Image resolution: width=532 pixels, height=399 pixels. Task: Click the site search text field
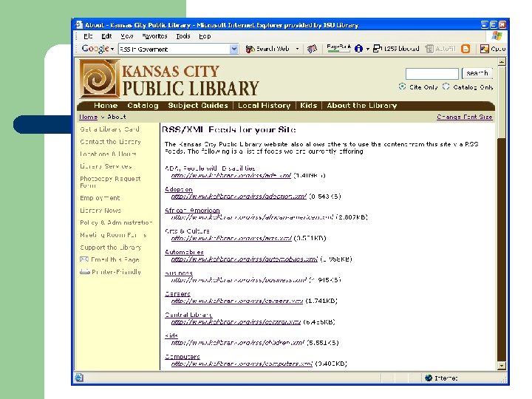coord(432,73)
